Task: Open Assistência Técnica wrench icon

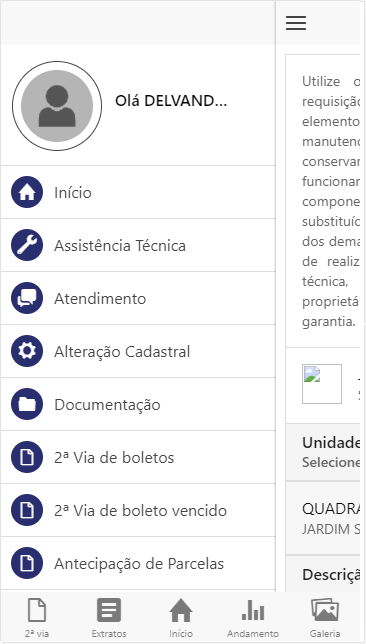Action: [27, 245]
